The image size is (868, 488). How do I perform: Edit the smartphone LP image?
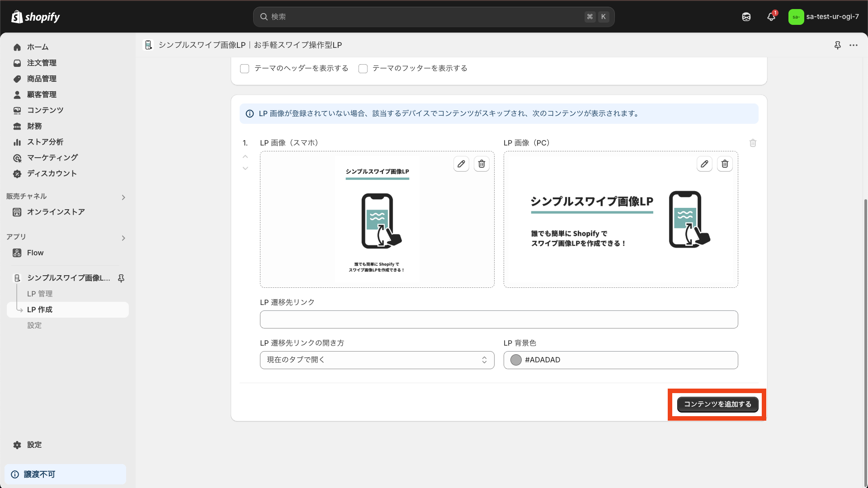coord(461,164)
